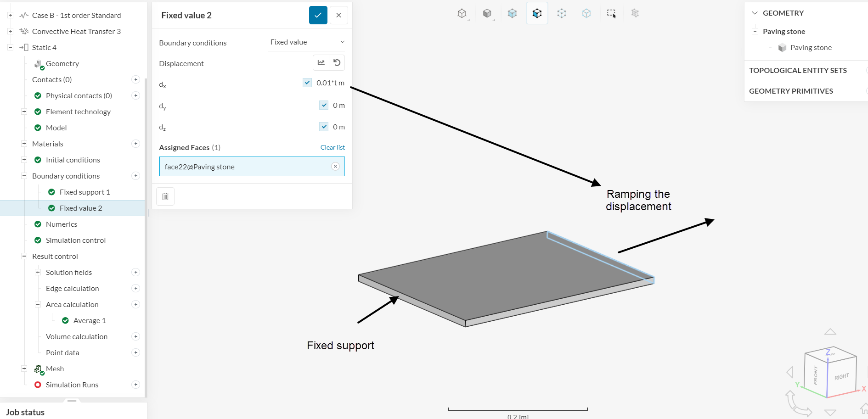
Task: Add a new contact via plus icon
Action: tap(135, 79)
